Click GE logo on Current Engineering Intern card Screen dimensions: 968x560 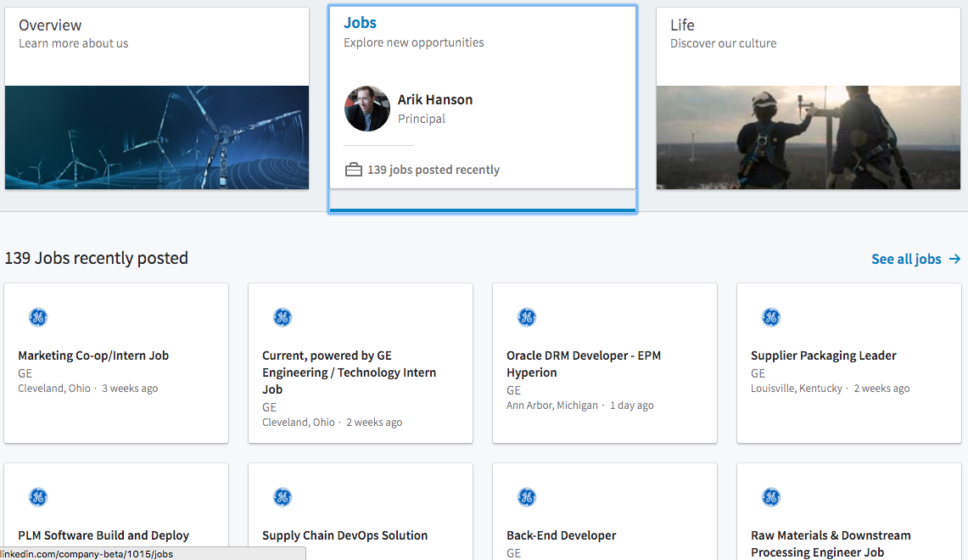[x=283, y=317]
